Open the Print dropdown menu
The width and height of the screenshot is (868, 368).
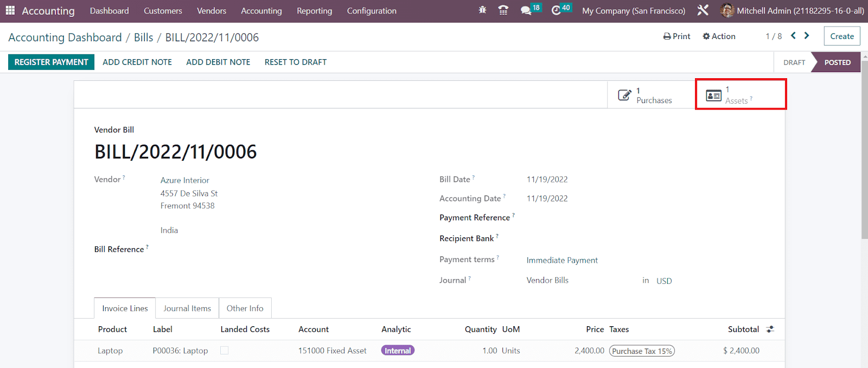[x=676, y=36]
